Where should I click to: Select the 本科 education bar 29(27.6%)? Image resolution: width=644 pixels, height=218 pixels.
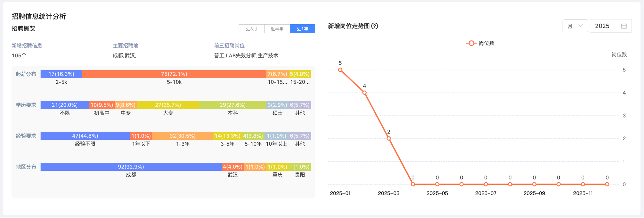click(x=233, y=105)
